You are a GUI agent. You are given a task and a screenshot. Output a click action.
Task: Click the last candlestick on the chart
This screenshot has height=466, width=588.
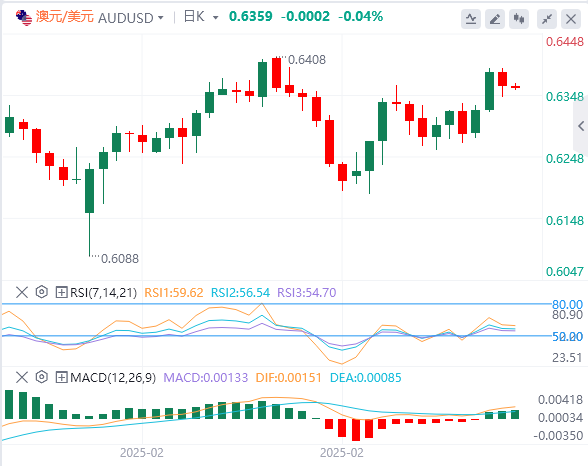(x=516, y=87)
